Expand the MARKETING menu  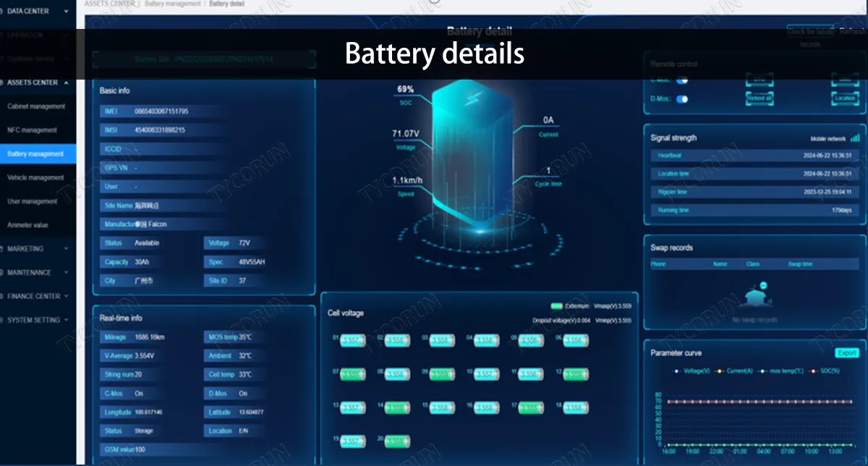pos(38,248)
